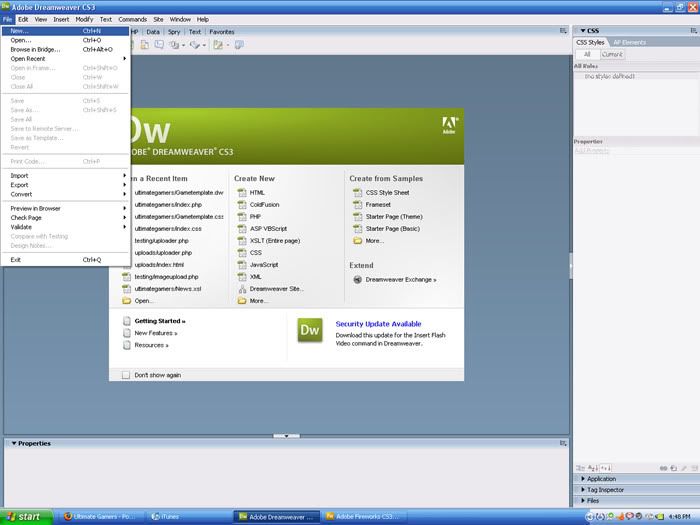Toggle the All mode button in CSS Styles
This screenshot has height=525, width=700.
(587, 54)
